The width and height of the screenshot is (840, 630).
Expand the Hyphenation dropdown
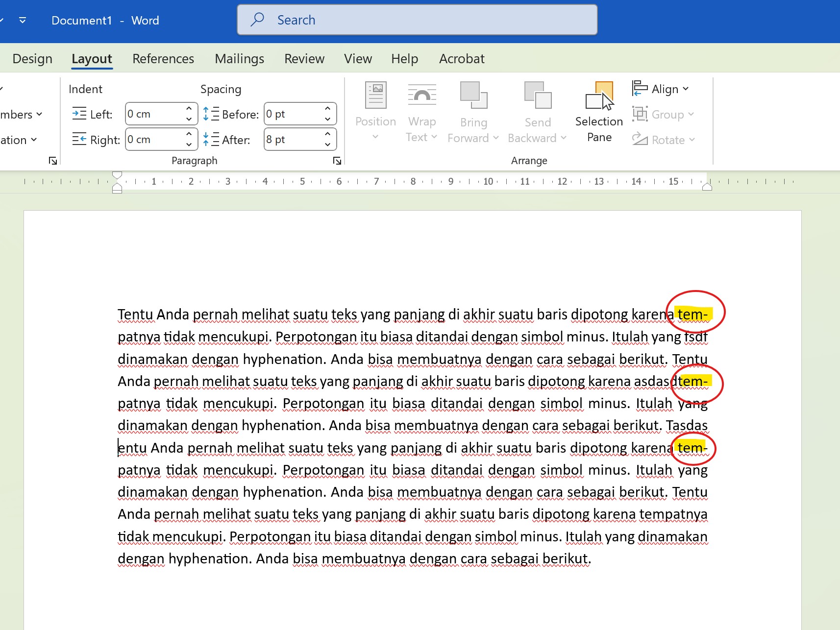[x=34, y=140]
